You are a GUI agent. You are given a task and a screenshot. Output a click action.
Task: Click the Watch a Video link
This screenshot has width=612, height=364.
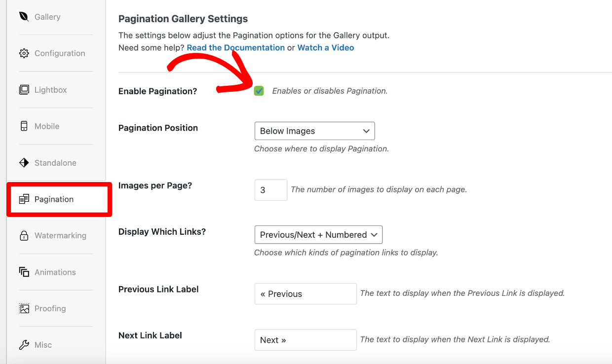325,47
